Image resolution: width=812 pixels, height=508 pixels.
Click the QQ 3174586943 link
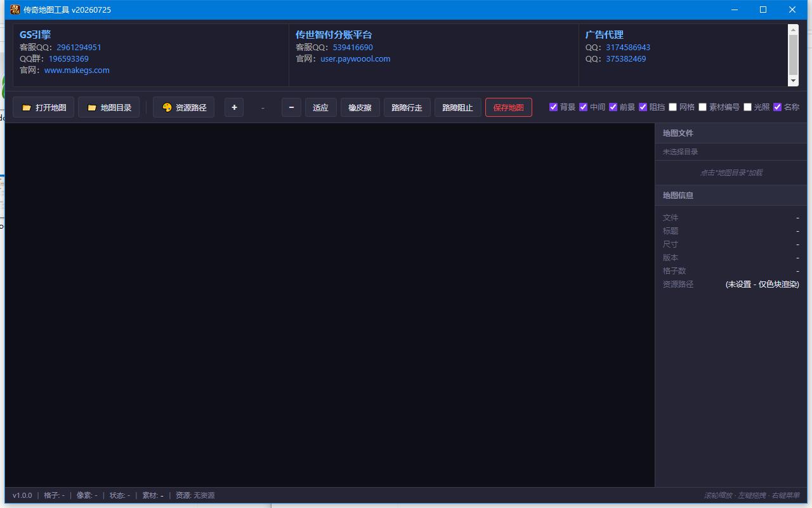628,47
